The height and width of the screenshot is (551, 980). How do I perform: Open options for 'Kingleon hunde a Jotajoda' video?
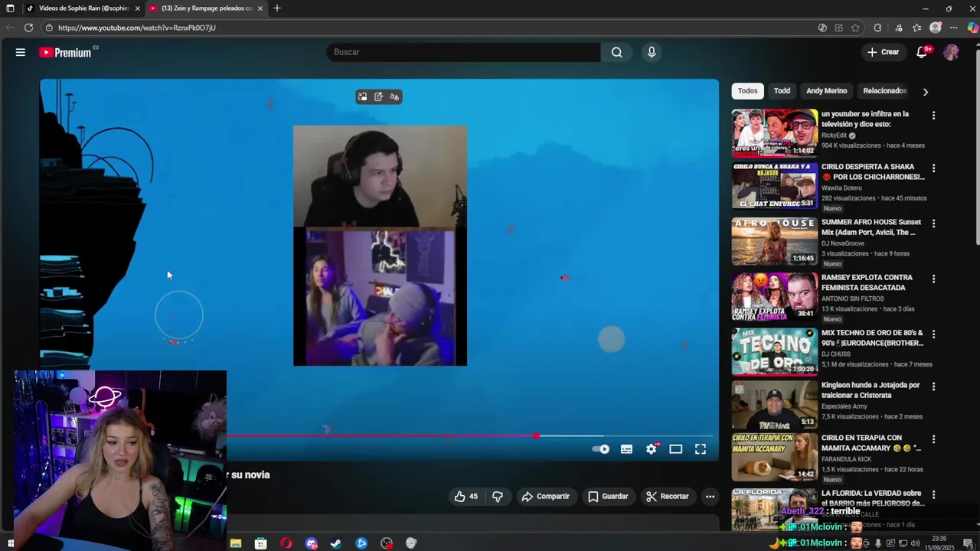pyautogui.click(x=933, y=386)
